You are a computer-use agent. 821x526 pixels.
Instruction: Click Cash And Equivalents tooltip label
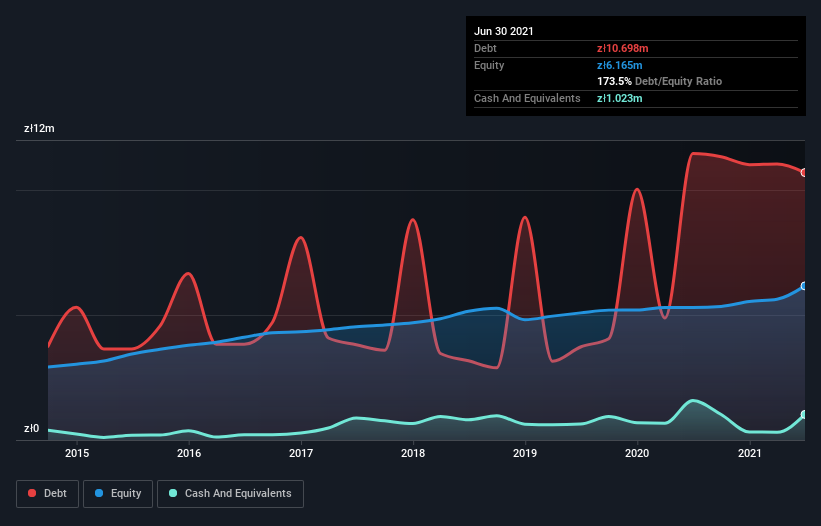(x=527, y=98)
